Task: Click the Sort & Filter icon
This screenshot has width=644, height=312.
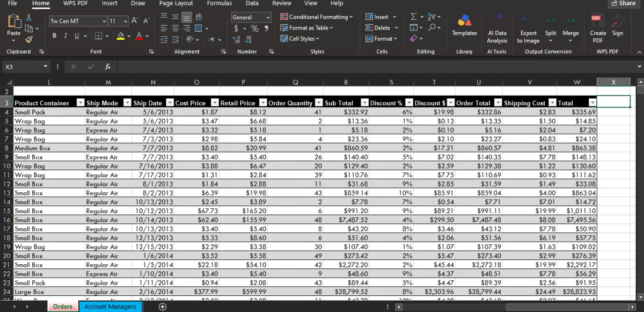Action: click(432, 17)
